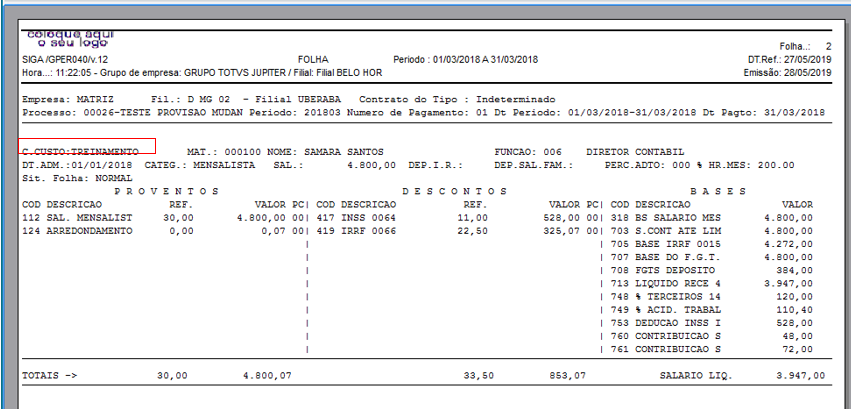Select the 4.800,07 earnings total
The image size is (851, 409).
[267, 375]
